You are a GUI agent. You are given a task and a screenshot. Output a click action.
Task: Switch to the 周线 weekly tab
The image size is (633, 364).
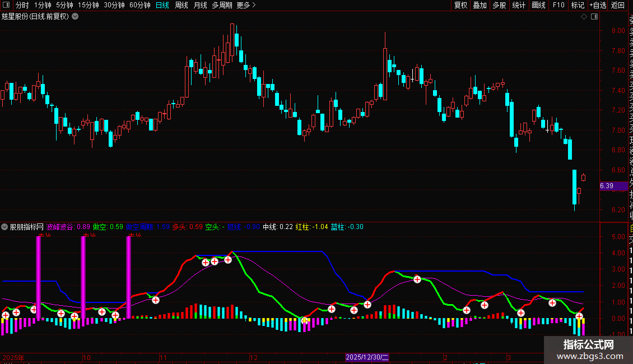click(x=181, y=5)
